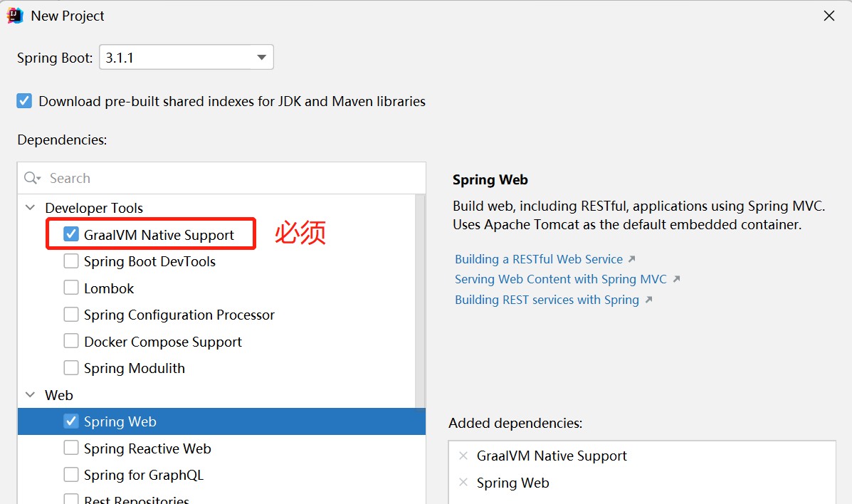Remove Spring Web from added dependencies
The image size is (852, 504).
coord(463,482)
